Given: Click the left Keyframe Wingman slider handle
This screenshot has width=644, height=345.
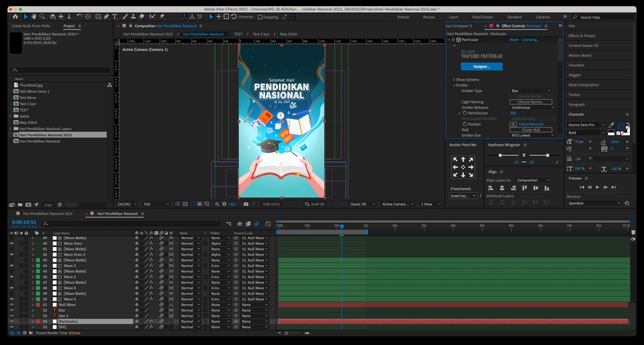Looking at the screenshot, I should pos(500,155).
